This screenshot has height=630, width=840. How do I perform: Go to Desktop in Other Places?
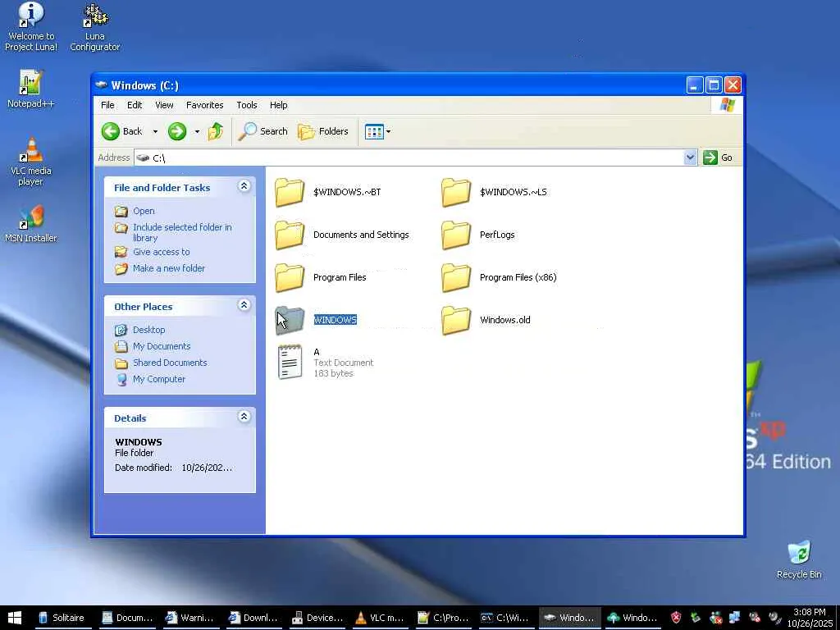149,330
